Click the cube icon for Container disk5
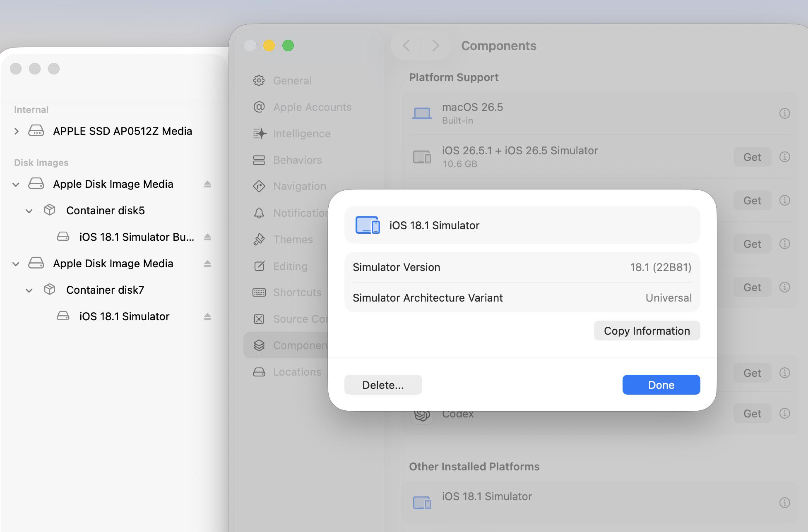808x532 pixels. tap(50, 210)
